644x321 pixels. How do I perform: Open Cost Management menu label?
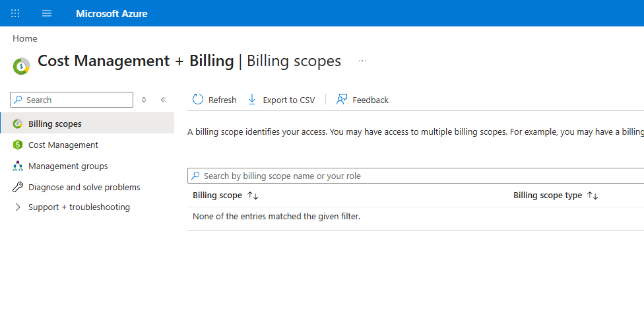[63, 145]
